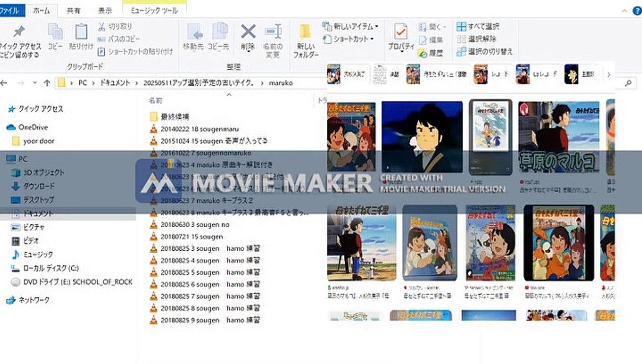The image size is (642, 364).
Task: Click maruko in the address breadcrumb
Action: (281, 82)
